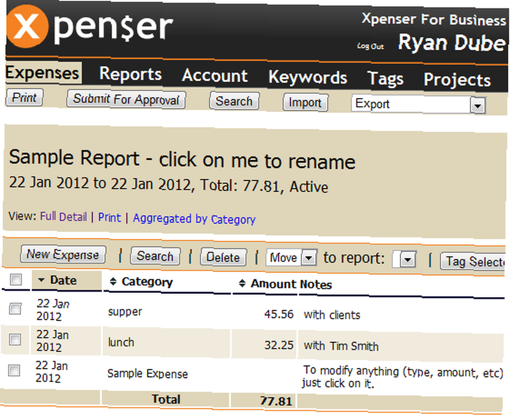Click the lunch row date
The width and height of the screenshot is (510, 420).
[x=53, y=341]
